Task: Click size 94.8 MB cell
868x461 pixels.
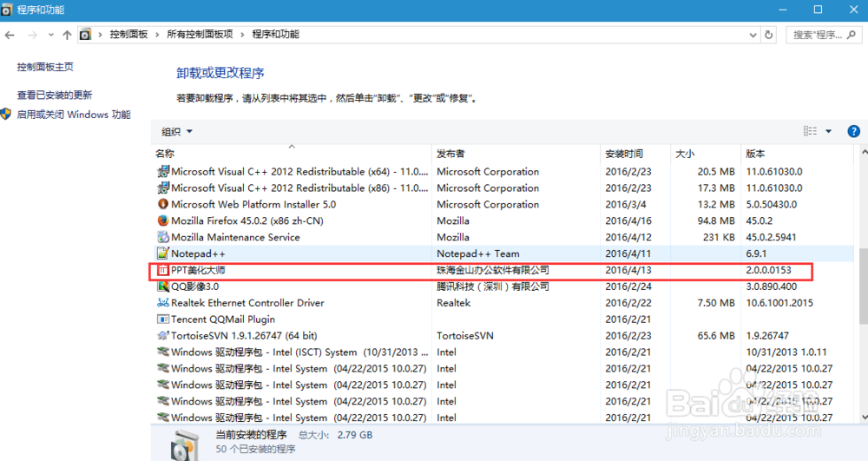Action: 716,221
